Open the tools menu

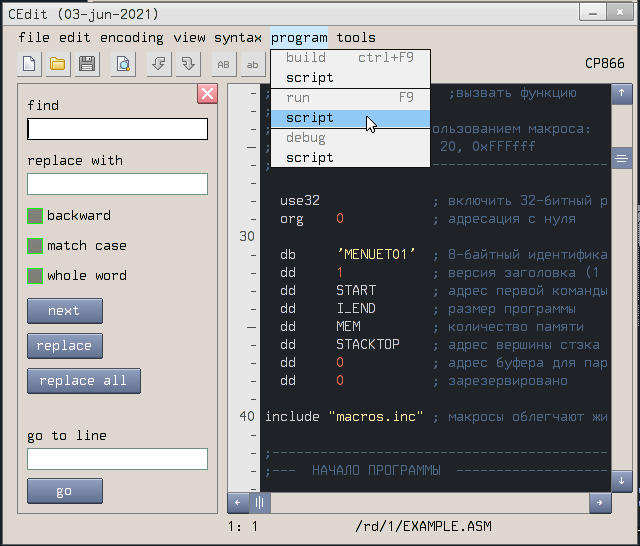pos(356,37)
